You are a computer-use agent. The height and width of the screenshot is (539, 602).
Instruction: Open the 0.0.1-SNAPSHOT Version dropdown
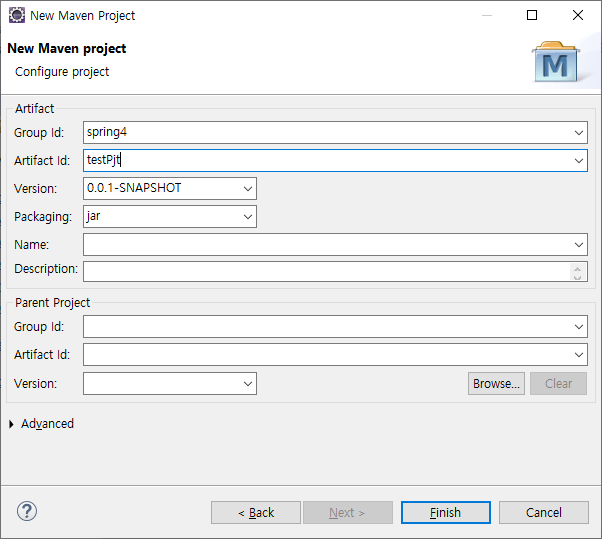(248, 188)
